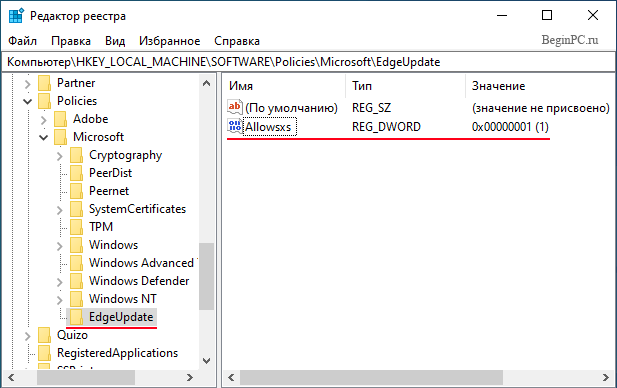Screen dimensions: 617x388
Task: Select the EdgeUpdate tree item
Action: click(121, 317)
